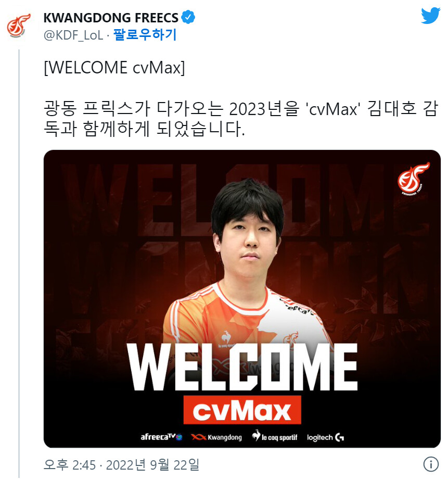448x479 pixels.
Task: Click the red cvMax name banner
Action: pyautogui.click(x=242, y=410)
